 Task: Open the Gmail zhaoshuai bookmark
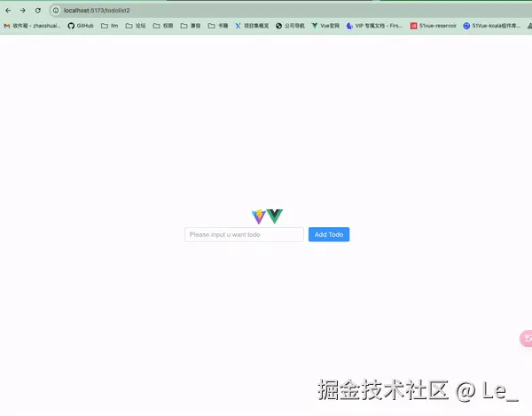coord(32,26)
